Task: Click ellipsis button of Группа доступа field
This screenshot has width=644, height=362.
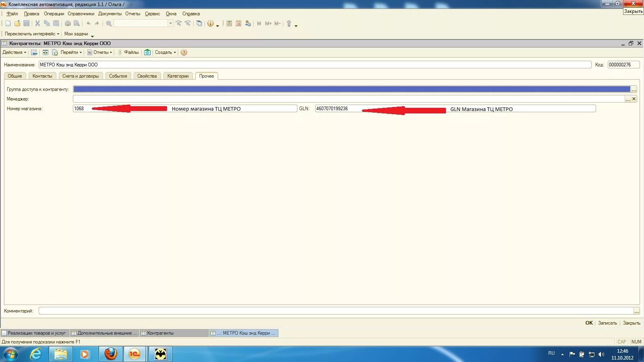Action: coord(634,89)
